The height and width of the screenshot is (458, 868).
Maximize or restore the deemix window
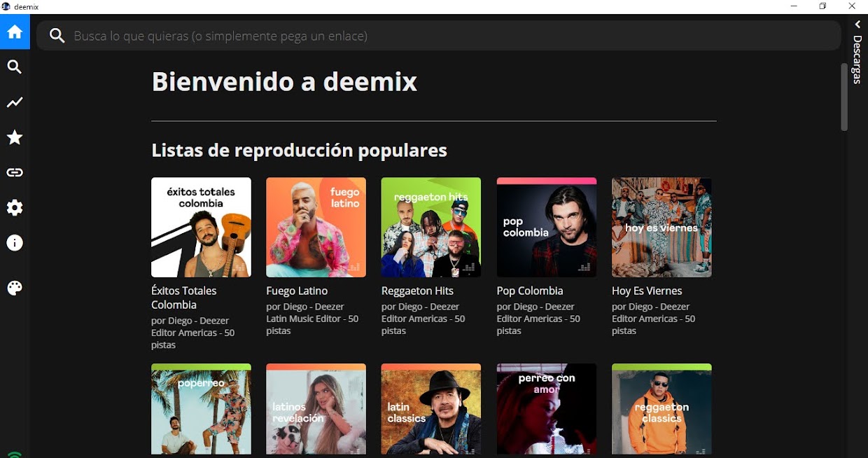(822, 6)
